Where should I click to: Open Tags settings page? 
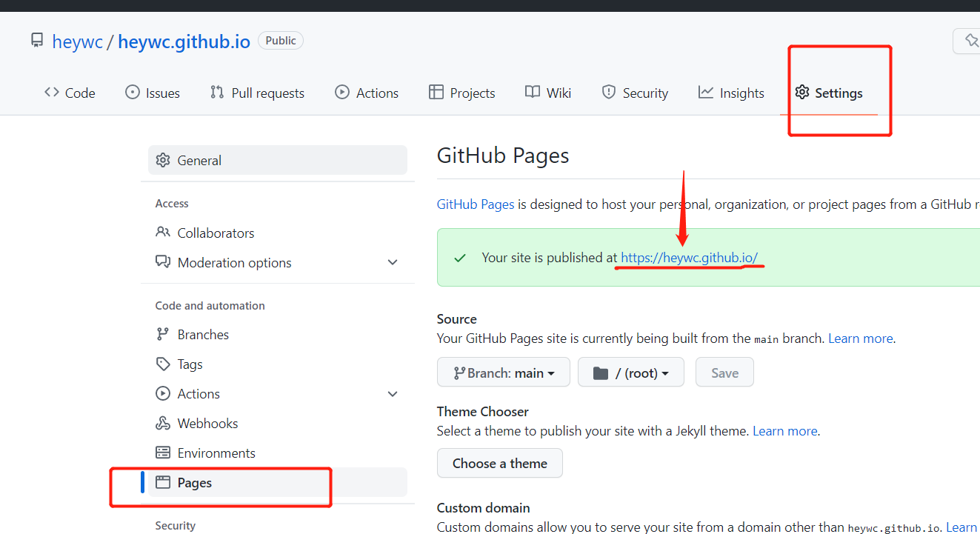[x=278, y=364]
